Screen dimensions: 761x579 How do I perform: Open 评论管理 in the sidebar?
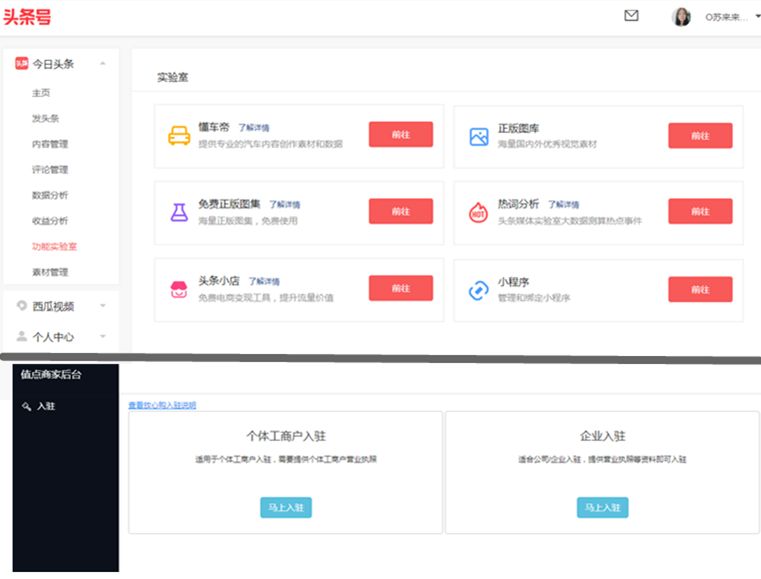tap(50, 169)
